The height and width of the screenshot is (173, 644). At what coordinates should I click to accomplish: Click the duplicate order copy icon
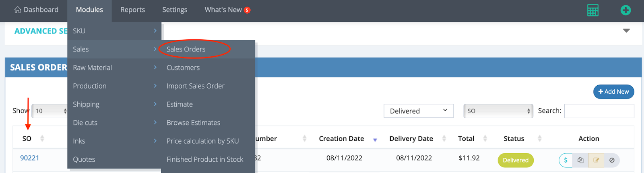point(580,160)
